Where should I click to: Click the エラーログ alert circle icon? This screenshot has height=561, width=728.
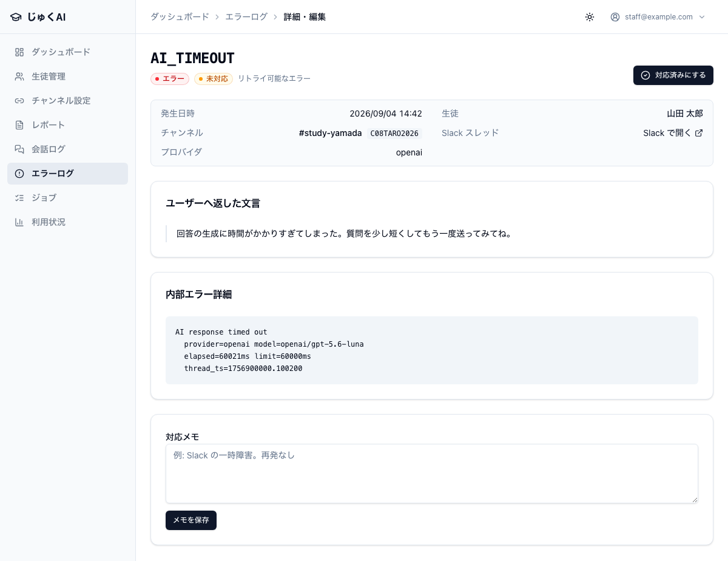[x=19, y=174]
